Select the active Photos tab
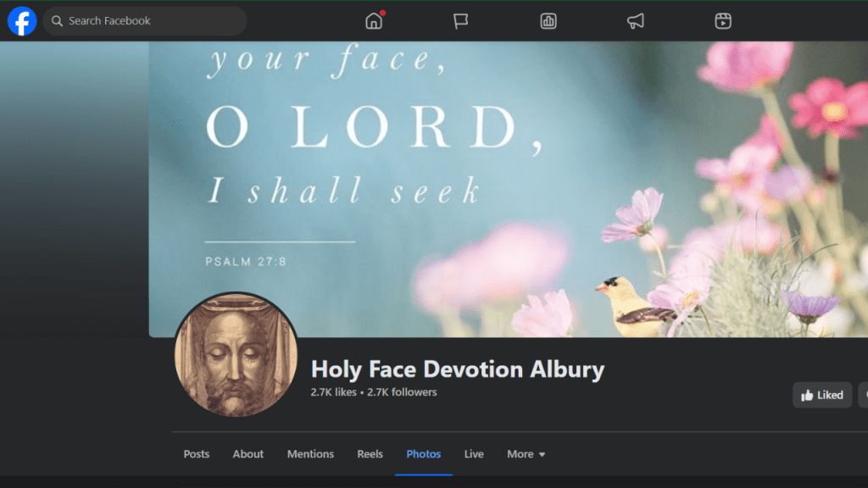Image resolution: width=868 pixels, height=488 pixels. tap(424, 454)
